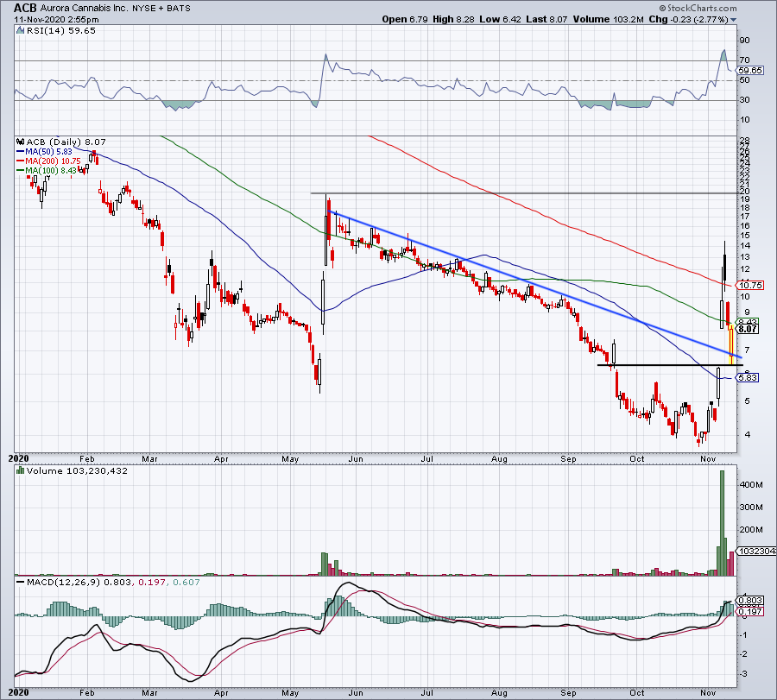Click the 0.803 MACD tag on right axis

[x=751, y=601]
